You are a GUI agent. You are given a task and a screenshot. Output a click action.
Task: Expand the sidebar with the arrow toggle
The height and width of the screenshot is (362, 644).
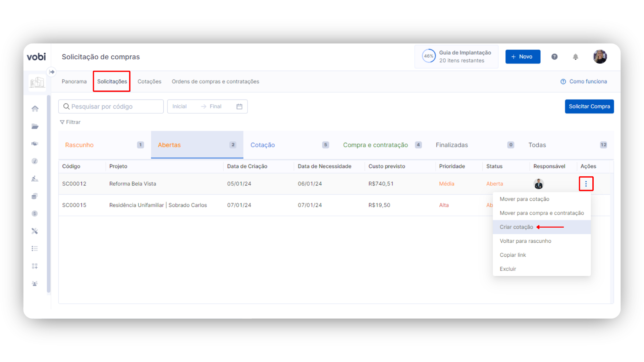click(52, 72)
